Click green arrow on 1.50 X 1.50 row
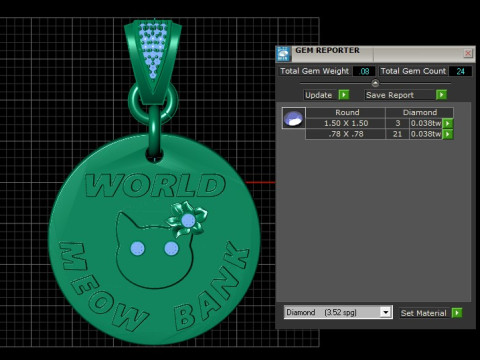This screenshot has height=360, width=480. tap(448, 123)
